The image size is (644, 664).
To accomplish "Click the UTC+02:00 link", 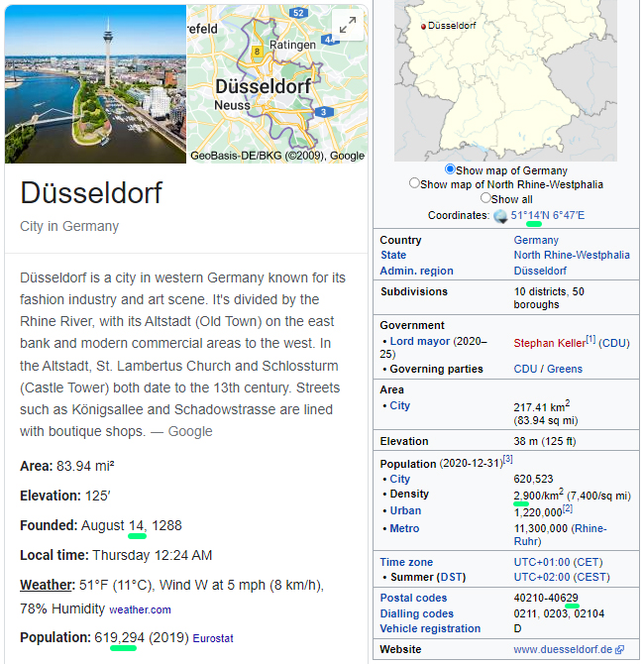I will coord(542,577).
